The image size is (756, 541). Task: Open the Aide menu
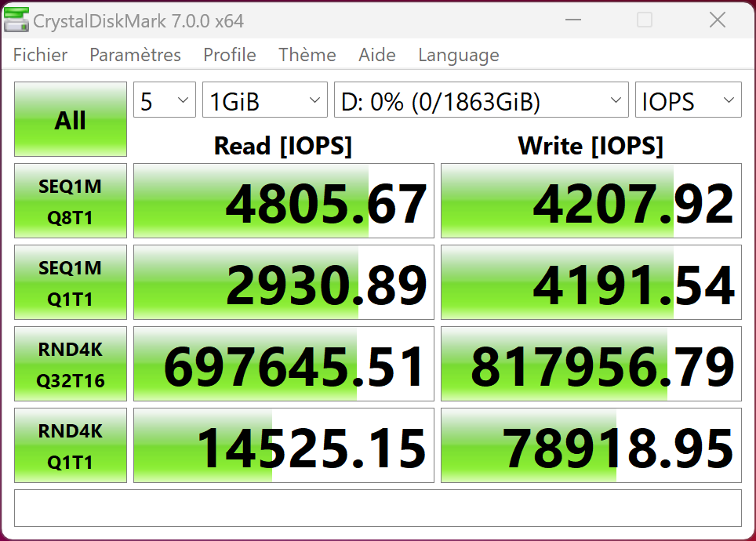(377, 55)
